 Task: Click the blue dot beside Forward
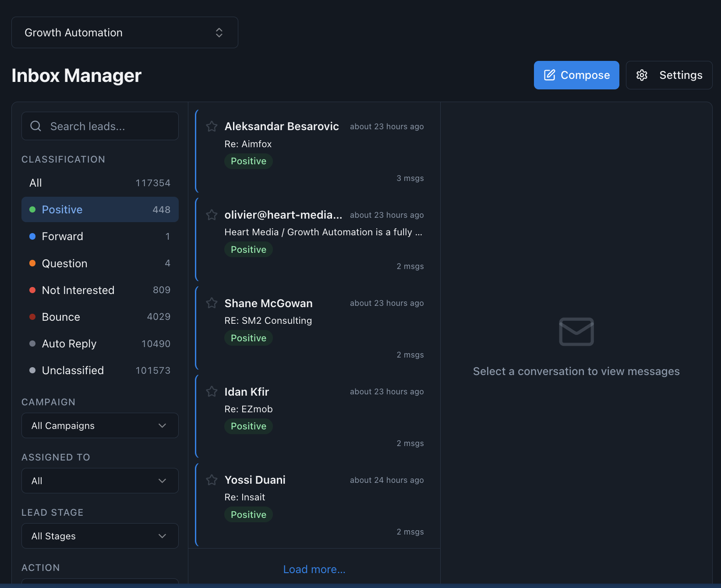32,236
